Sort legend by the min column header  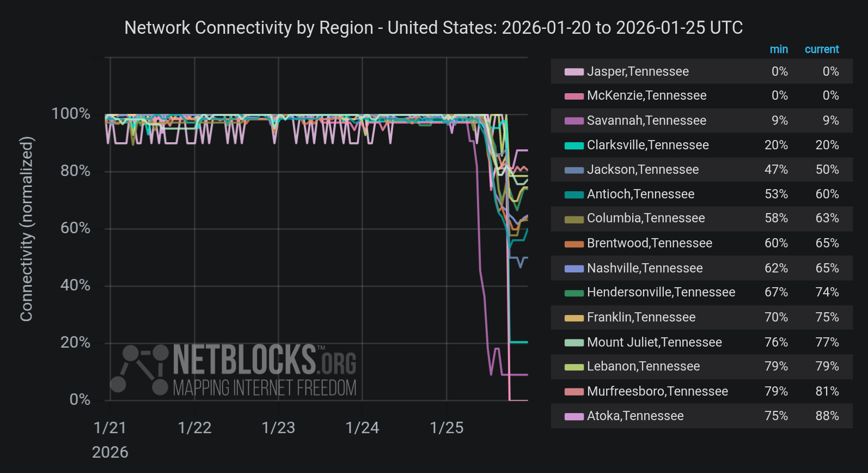click(779, 50)
